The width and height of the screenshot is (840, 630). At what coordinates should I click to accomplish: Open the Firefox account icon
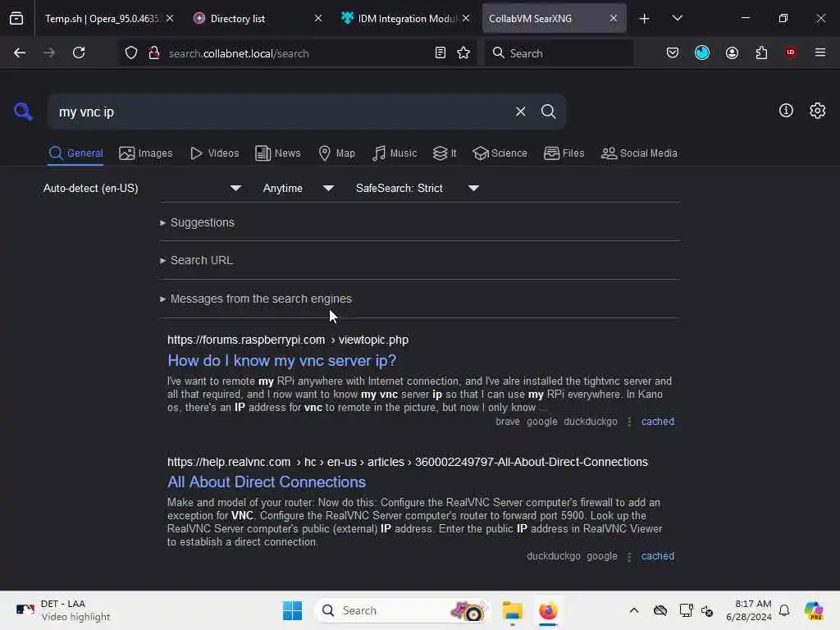pos(732,52)
